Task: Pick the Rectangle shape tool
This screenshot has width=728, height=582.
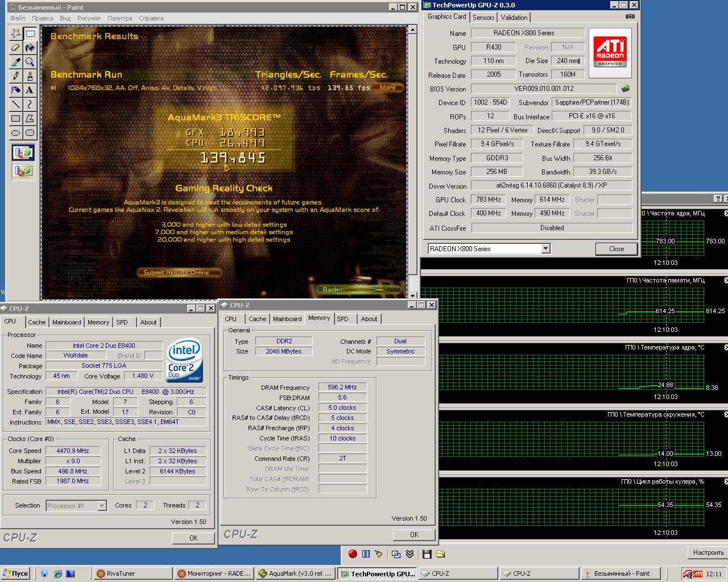Action: tap(16, 118)
